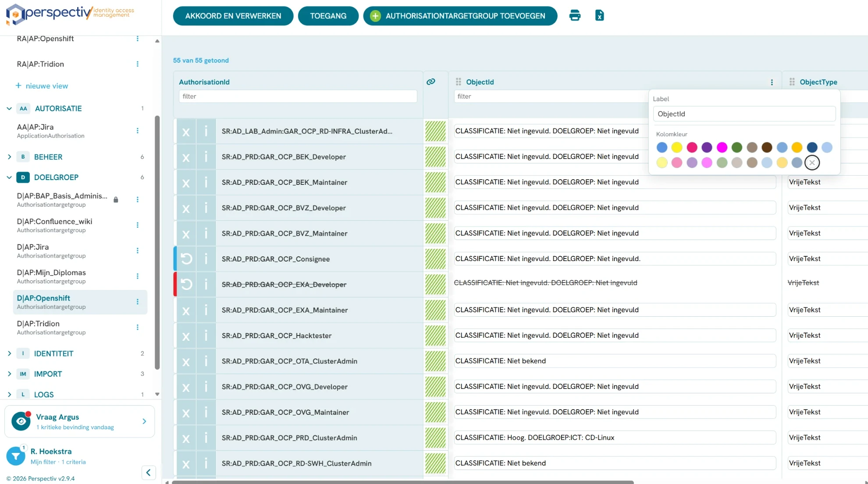Click the ObjectType column drag handle
The height and width of the screenshot is (484, 868).
click(792, 82)
